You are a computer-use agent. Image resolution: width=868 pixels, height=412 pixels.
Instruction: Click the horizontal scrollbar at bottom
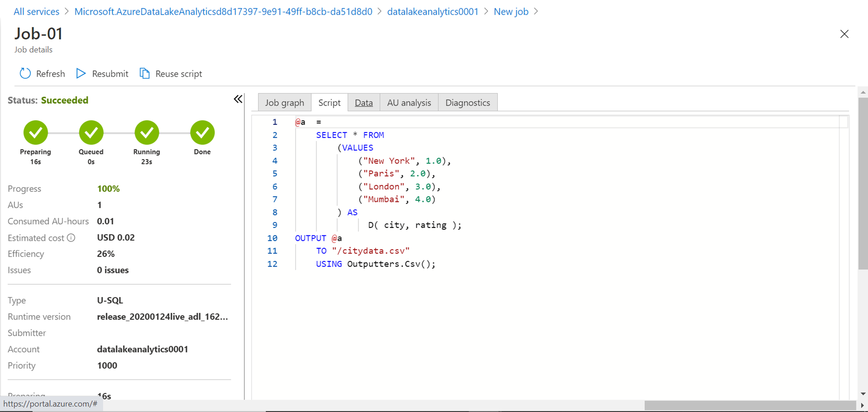pos(750,405)
